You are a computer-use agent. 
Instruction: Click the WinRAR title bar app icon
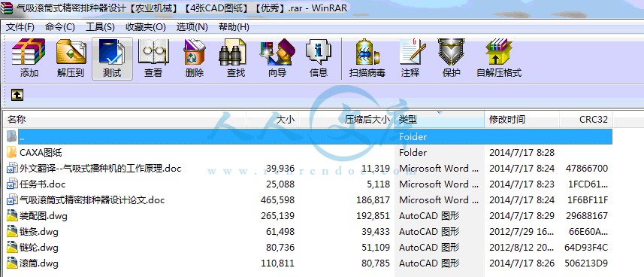pyautogui.click(x=7, y=8)
